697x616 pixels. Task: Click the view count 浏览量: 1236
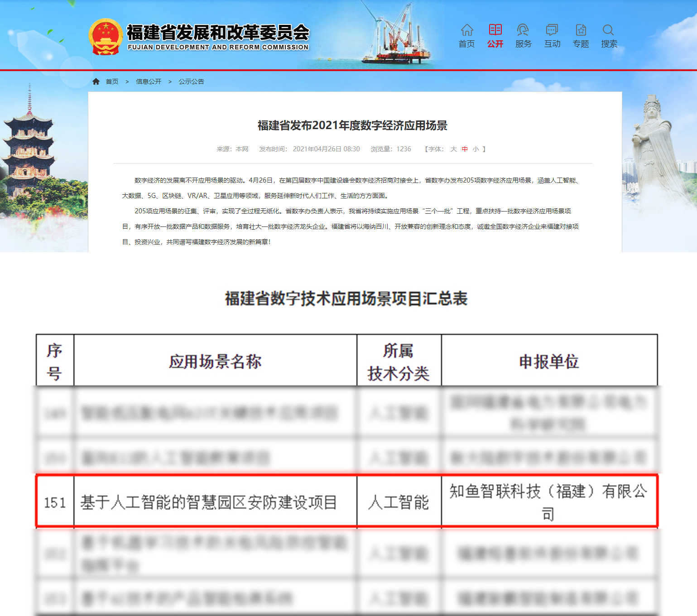pyautogui.click(x=391, y=149)
